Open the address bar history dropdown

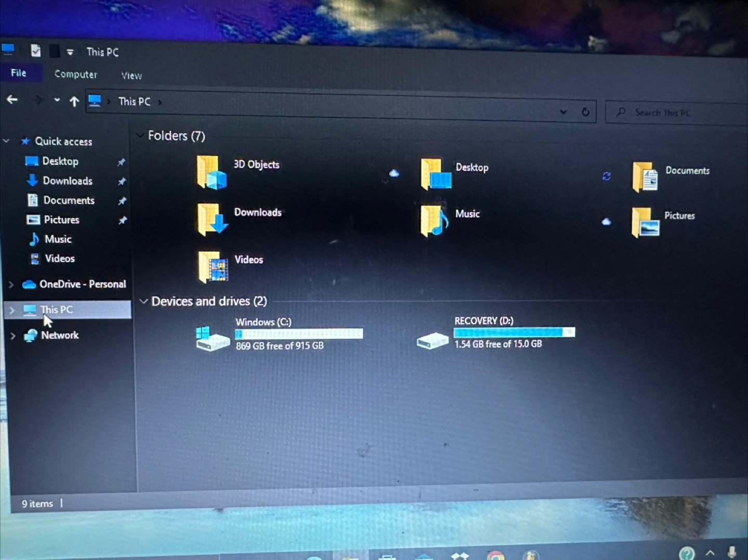(x=563, y=112)
